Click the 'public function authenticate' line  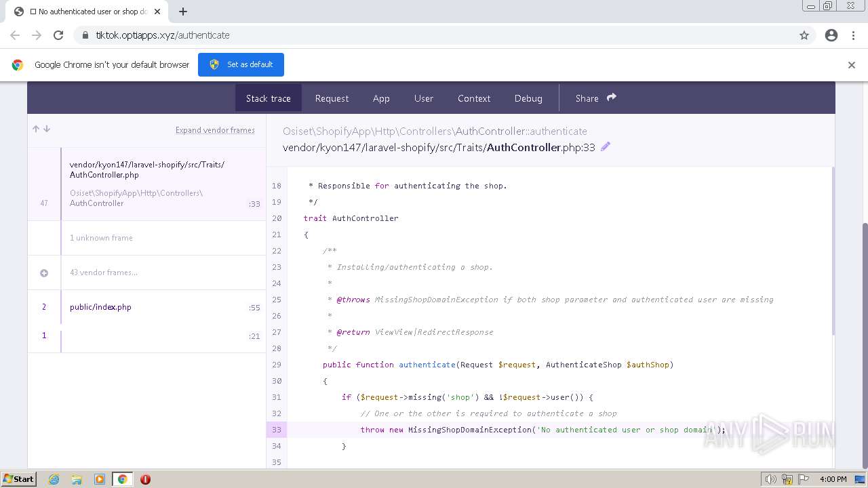(x=498, y=365)
